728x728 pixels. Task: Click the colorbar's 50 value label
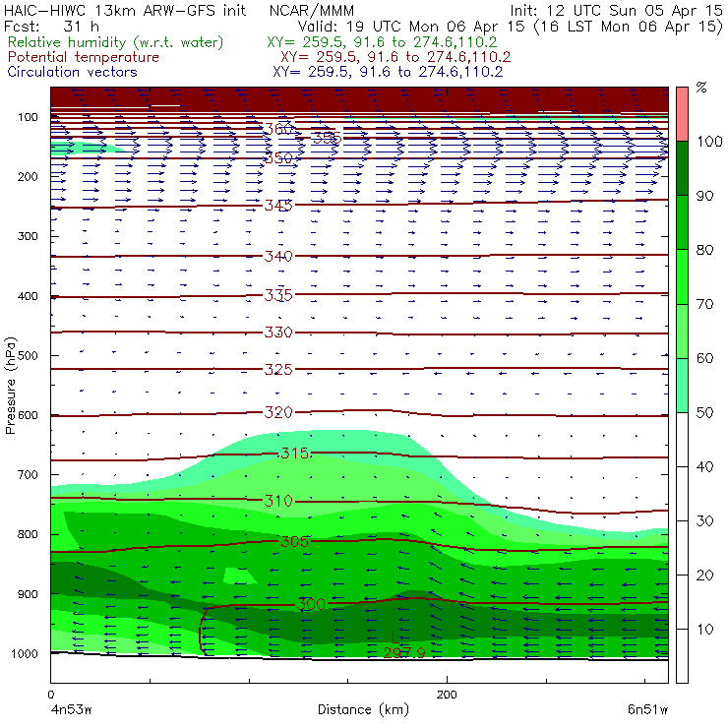(704, 413)
